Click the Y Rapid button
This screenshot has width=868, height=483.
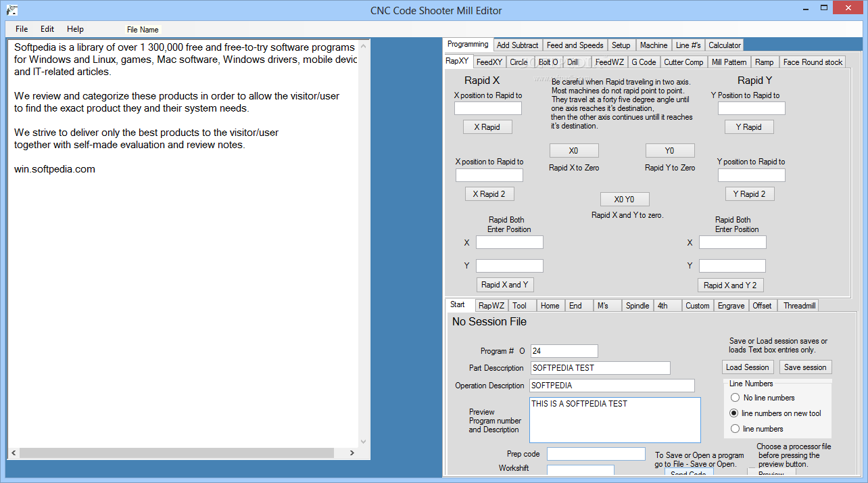click(749, 127)
